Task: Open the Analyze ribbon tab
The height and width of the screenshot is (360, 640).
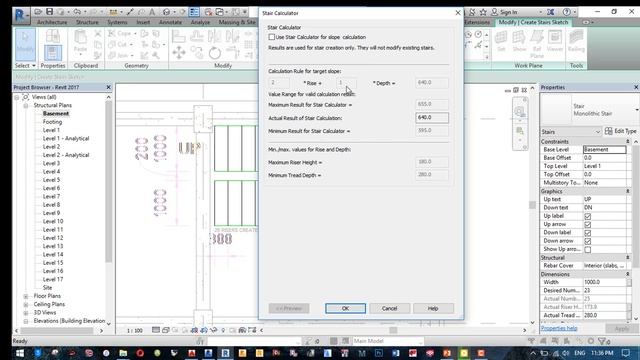Action: coord(200,22)
